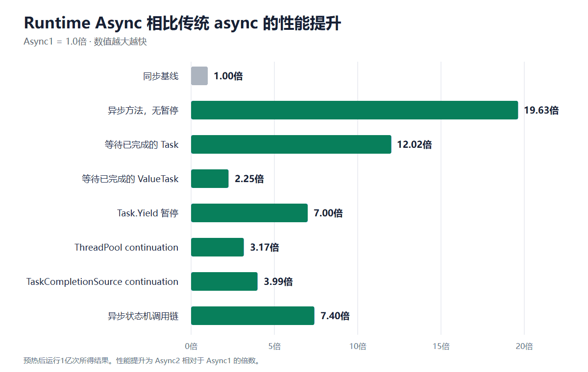Click the 12.02倍 value label
The height and width of the screenshot is (372, 588).
415,144
